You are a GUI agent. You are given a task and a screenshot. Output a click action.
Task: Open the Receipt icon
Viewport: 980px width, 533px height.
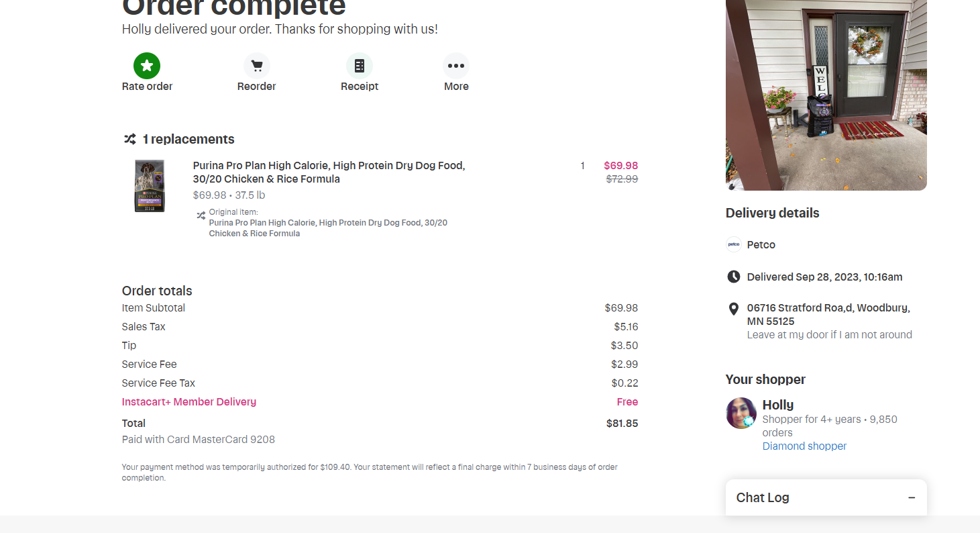click(360, 66)
